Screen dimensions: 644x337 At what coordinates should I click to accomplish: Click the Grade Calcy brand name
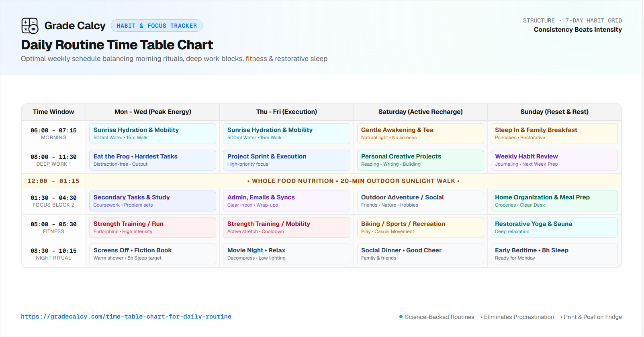click(75, 26)
